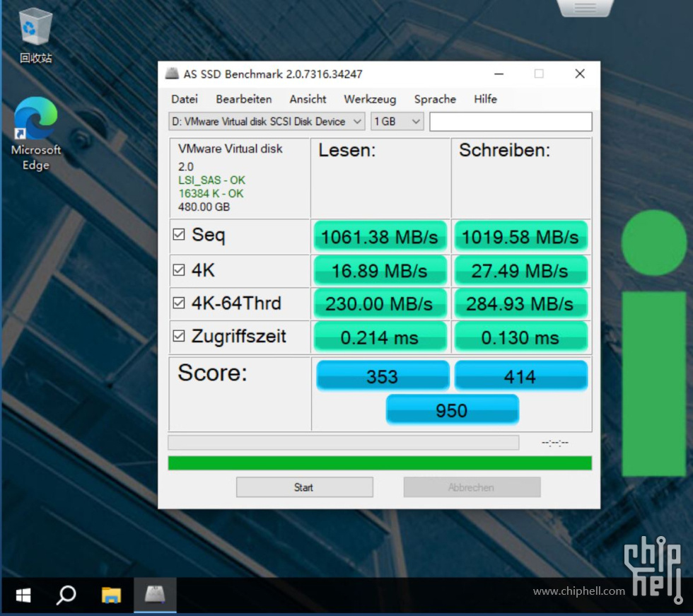Click the elapsed time --:--:-- indicator
This screenshot has height=616, width=693.
pos(555,442)
